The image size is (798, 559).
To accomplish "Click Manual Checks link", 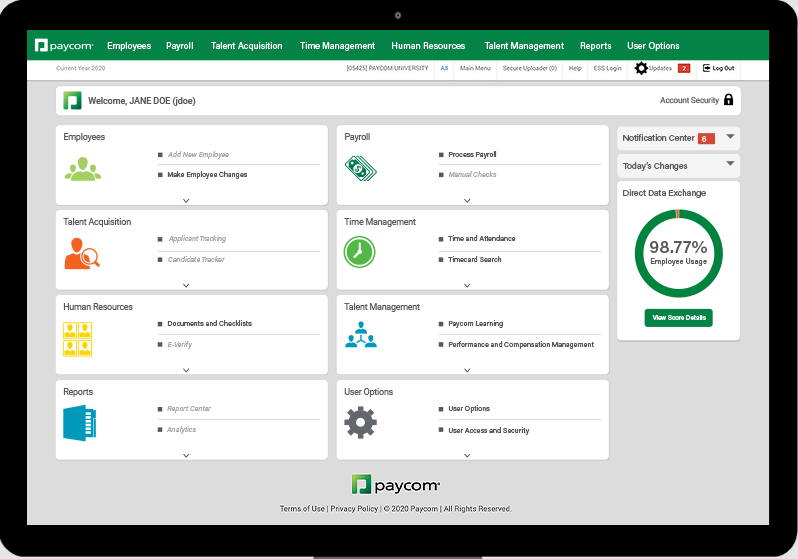I will pyautogui.click(x=472, y=174).
